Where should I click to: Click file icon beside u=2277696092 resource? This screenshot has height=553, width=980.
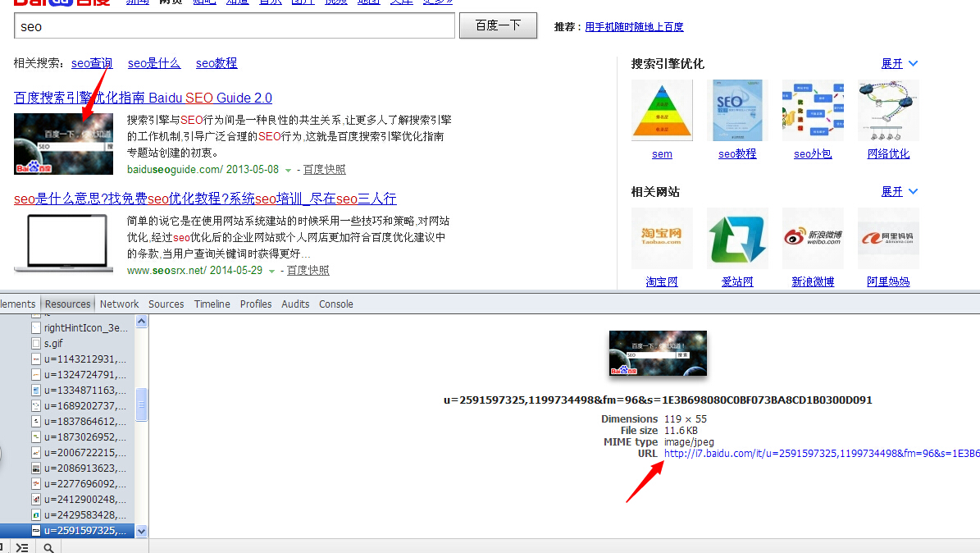click(x=35, y=484)
